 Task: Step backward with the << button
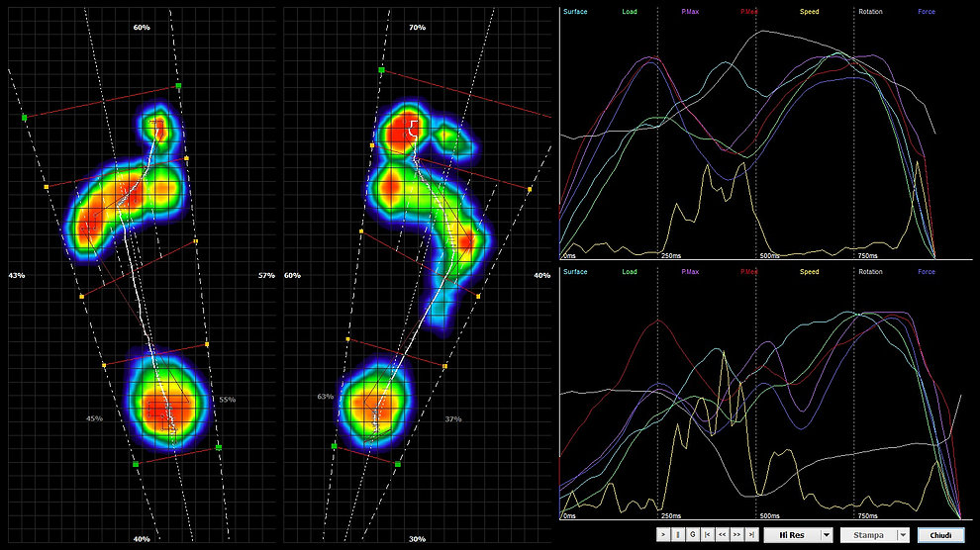point(723,535)
